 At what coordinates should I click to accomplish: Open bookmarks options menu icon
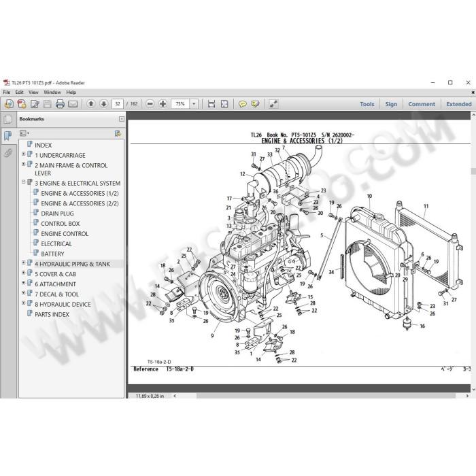point(24,133)
